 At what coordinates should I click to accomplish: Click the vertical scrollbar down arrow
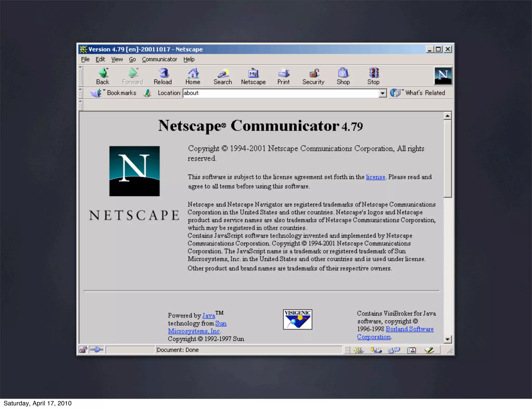[447, 339]
